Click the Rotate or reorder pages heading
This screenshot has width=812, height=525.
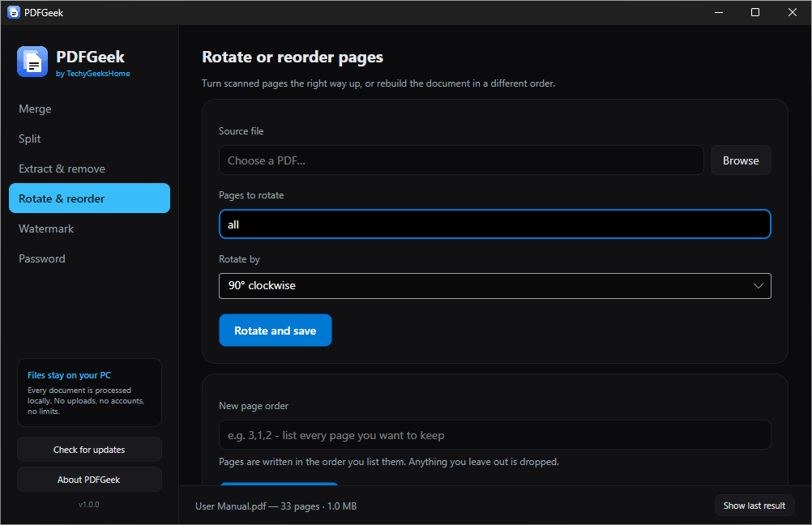[292, 57]
